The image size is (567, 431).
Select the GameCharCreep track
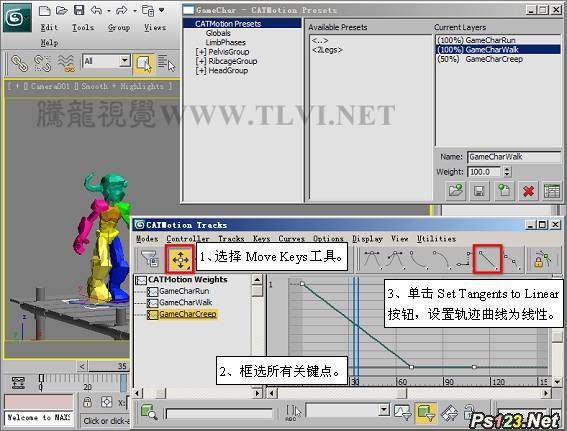point(188,314)
